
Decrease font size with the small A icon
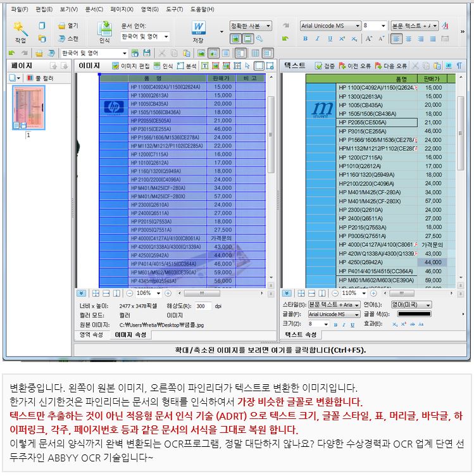[382, 39]
